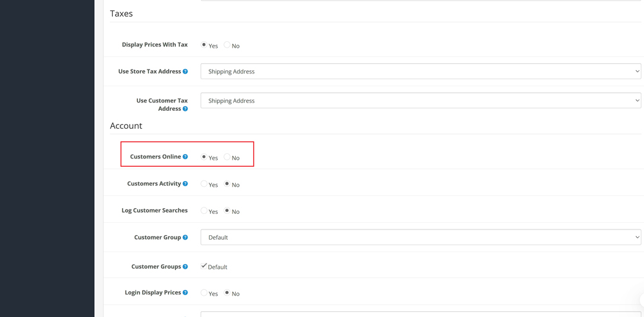The image size is (644, 317).
Task: Click help icon next to Customer Group label
Action: 185,237
